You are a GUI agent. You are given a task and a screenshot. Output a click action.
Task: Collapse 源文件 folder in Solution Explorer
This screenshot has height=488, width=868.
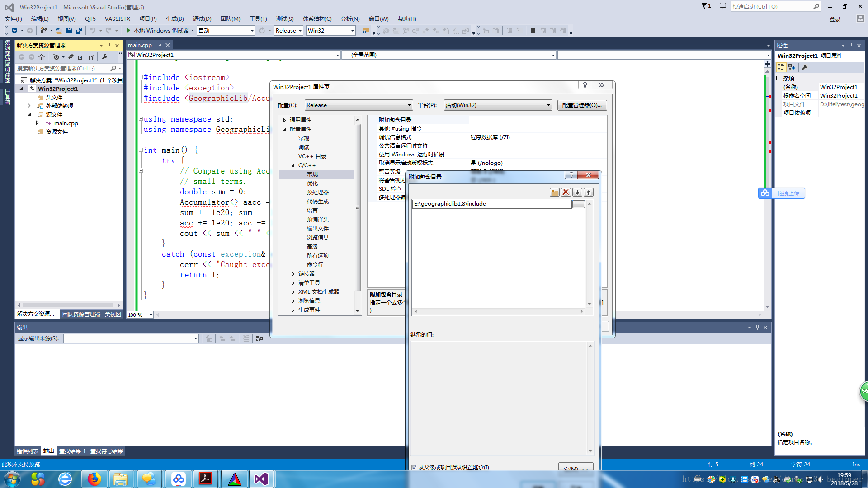(x=29, y=115)
